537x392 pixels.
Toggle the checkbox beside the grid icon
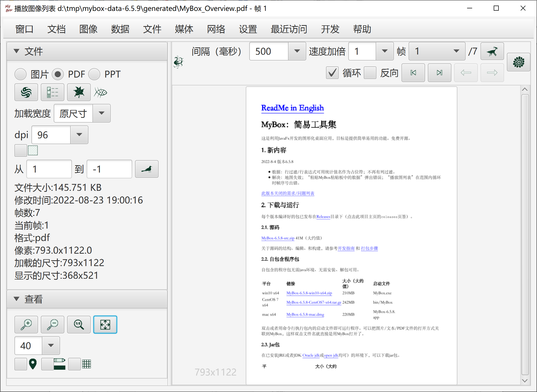point(74,364)
